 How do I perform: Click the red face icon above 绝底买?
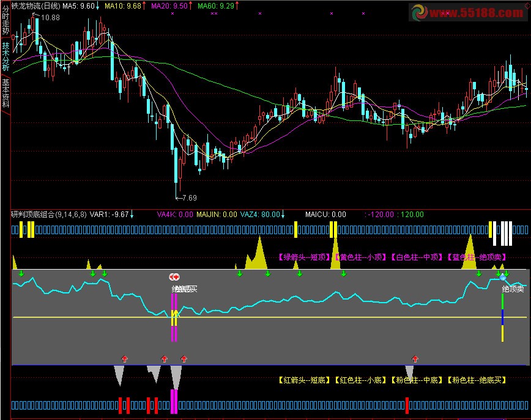[x=175, y=277]
